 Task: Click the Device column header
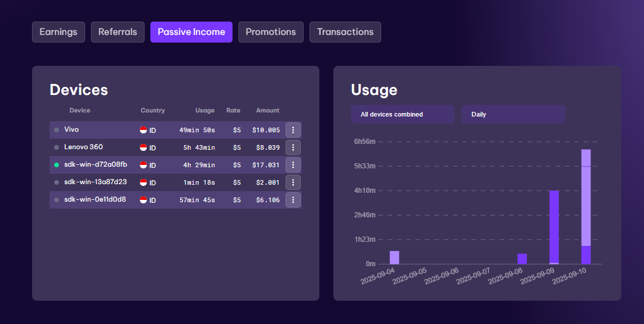[x=80, y=111]
